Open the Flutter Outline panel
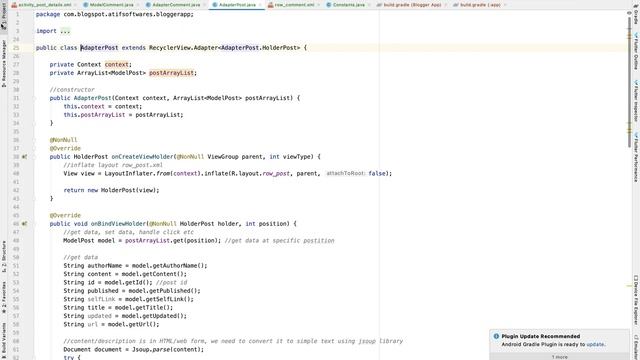Image resolution: width=640 pixels, height=360 pixels. pyautogui.click(x=636, y=52)
